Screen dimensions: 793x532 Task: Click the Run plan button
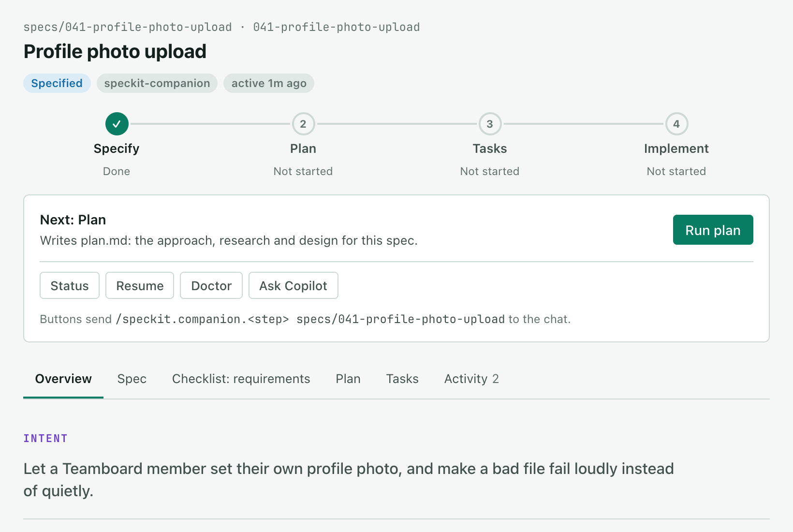(x=713, y=230)
